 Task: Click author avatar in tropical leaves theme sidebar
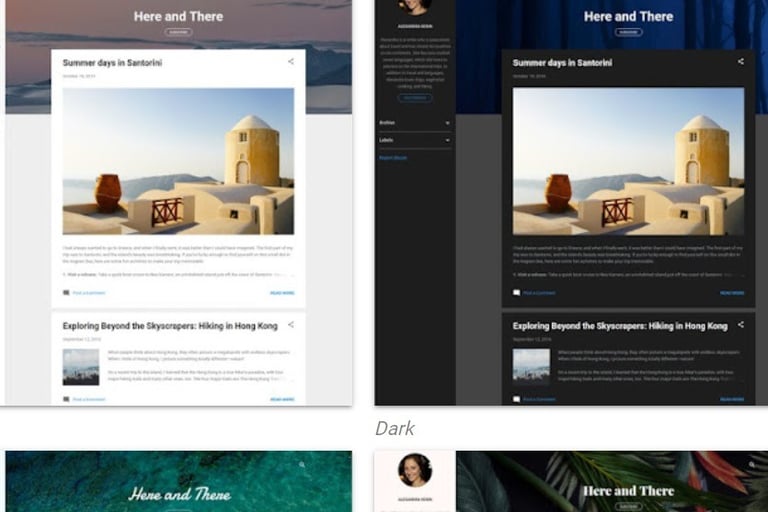[x=415, y=470]
